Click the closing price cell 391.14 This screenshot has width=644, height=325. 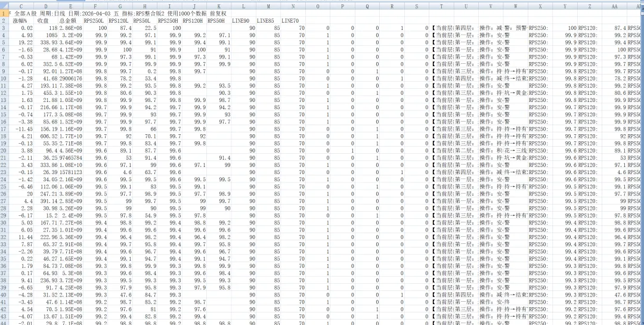pyautogui.click(x=45, y=202)
